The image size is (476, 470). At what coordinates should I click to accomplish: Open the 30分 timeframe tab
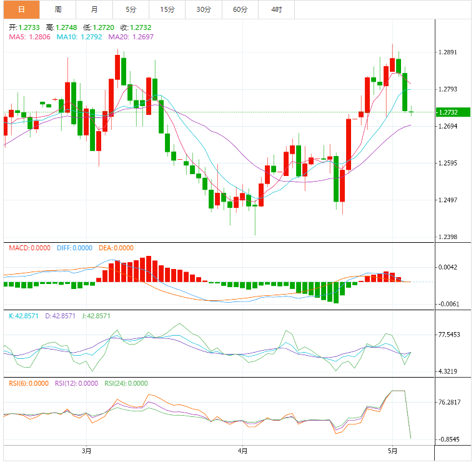(x=204, y=9)
